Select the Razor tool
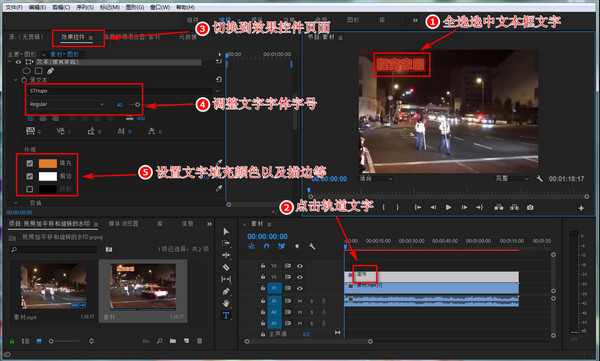Screen dimensions: 600x361 (x=226, y=267)
